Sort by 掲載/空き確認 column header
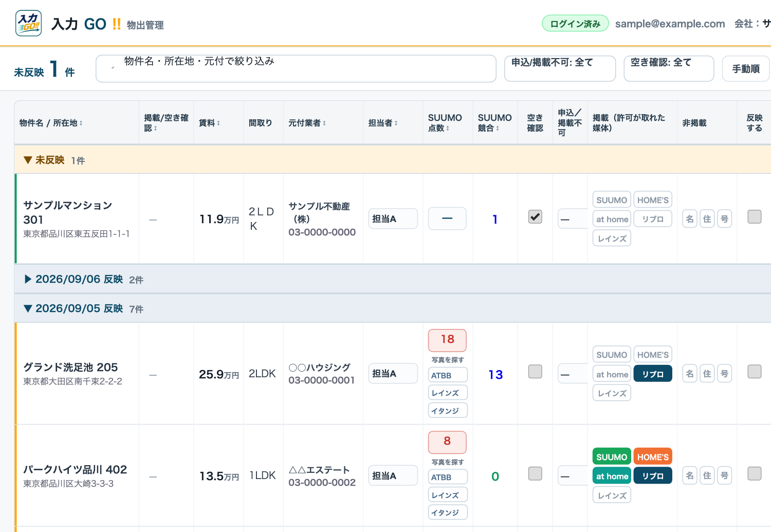 click(166, 123)
